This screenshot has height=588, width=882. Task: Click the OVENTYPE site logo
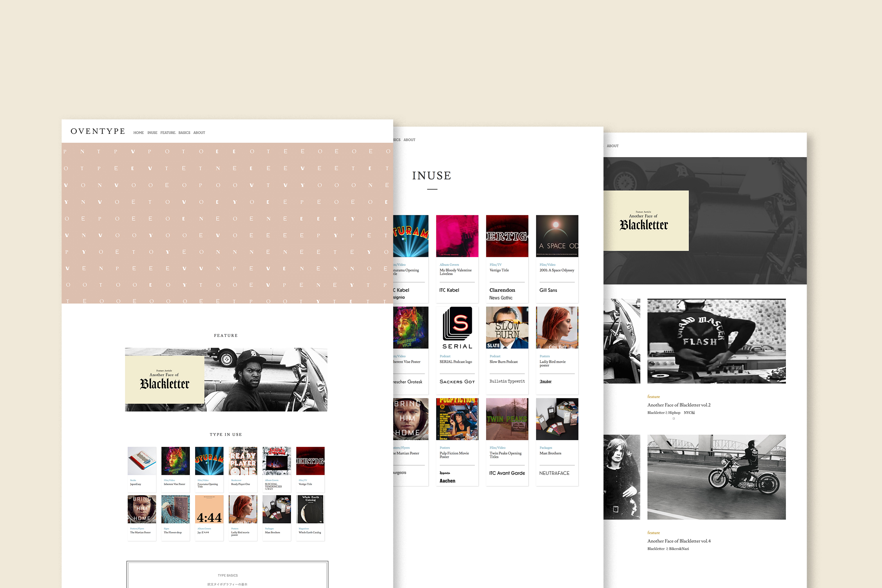98,131
